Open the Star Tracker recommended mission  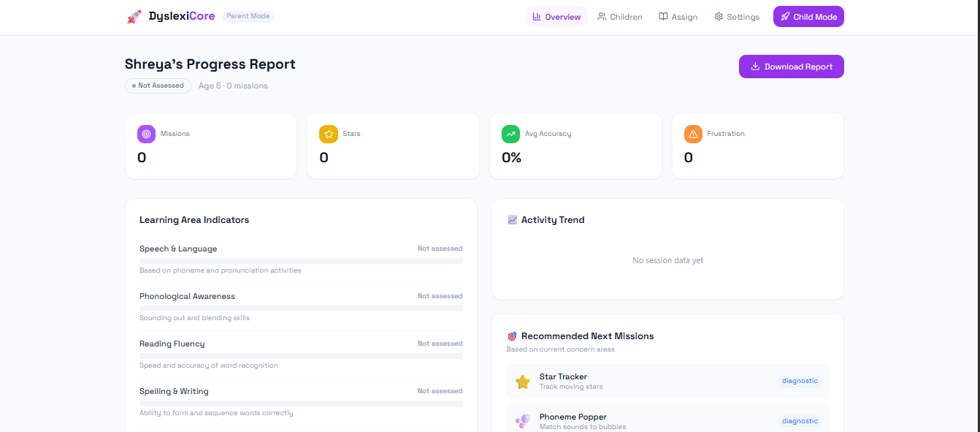tap(668, 382)
